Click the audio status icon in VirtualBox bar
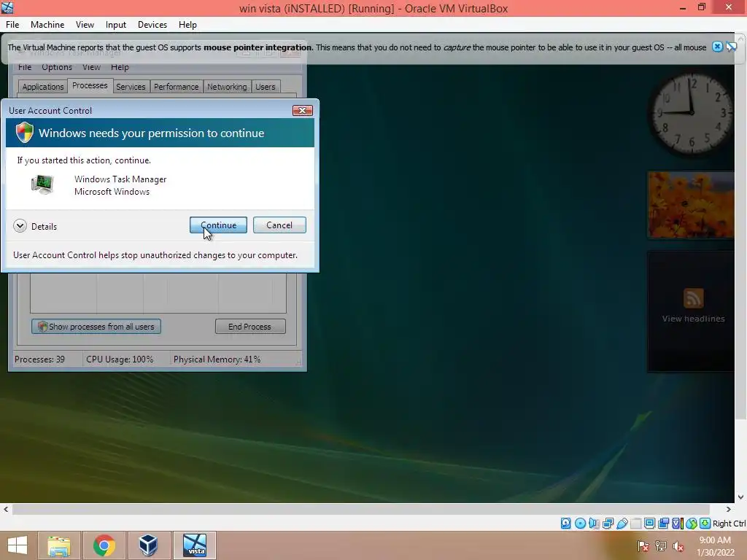747x560 pixels. 594,524
